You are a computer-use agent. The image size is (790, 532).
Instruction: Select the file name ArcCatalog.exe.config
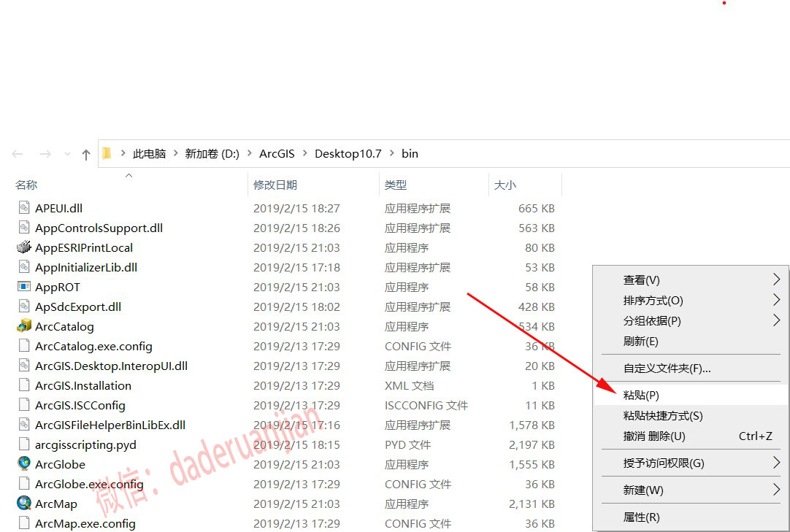click(93, 346)
